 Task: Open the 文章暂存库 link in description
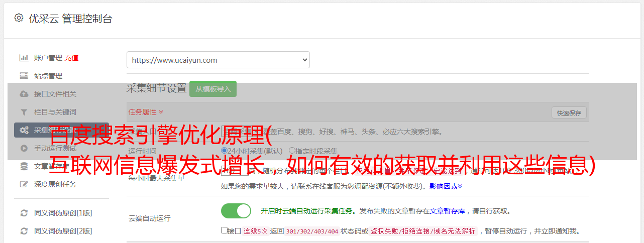447,211
